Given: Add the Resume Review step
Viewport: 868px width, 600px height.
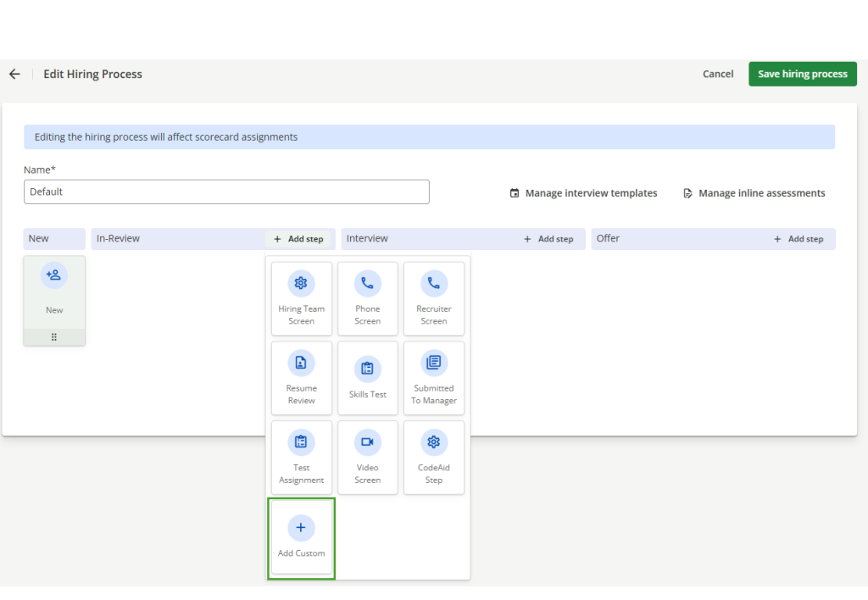Looking at the screenshot, I should click(301, 377).
